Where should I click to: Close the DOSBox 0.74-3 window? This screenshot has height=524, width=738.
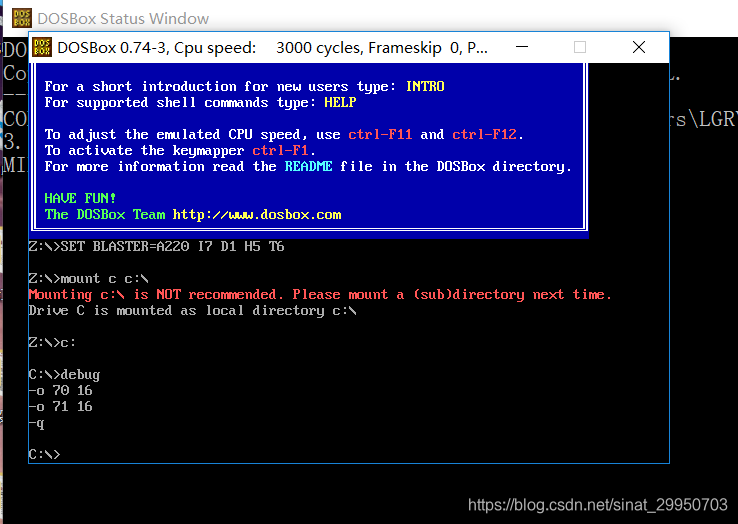pyautogui.click(x=639, y=47)
